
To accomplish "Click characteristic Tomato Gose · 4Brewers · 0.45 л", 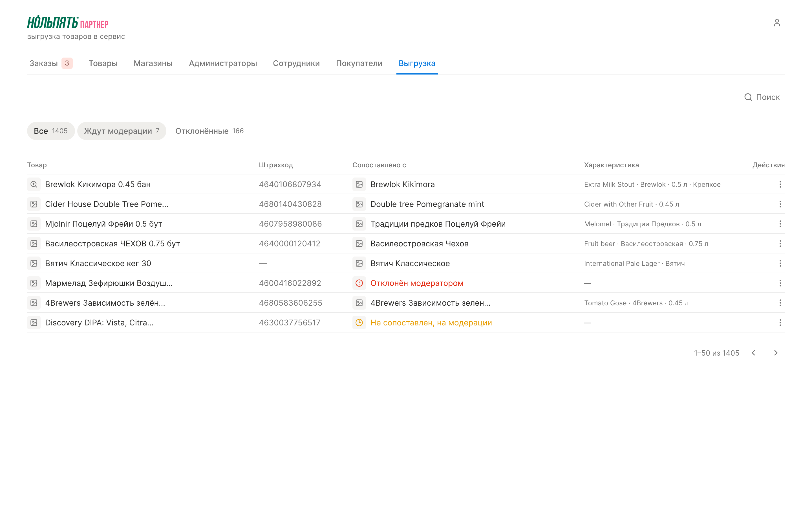I will (x=636, y=303).
